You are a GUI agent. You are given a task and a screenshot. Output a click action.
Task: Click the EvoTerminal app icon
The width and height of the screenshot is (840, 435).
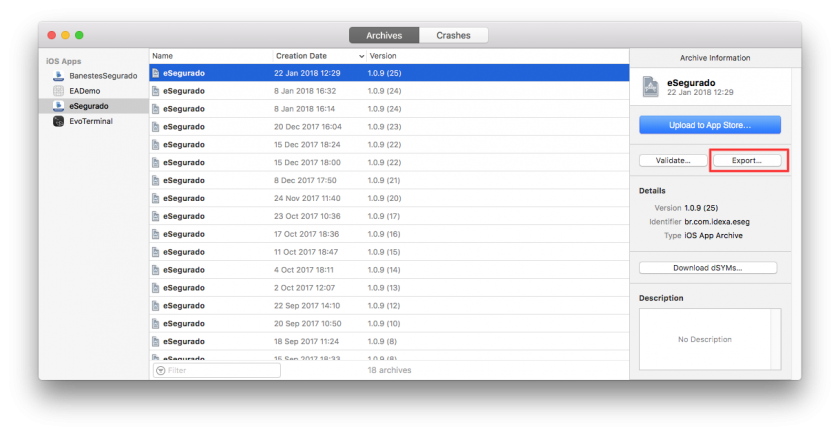pyautogui.click(x=60, y=121)
